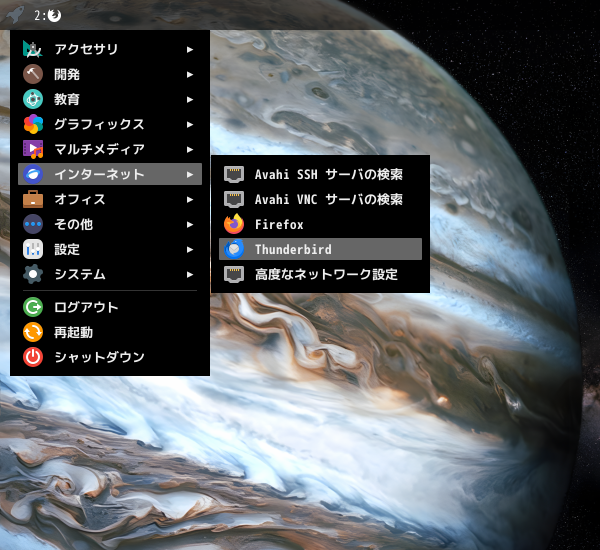
Task: Launch Avahi SSH サーバの検索
Action: [320, 175]
